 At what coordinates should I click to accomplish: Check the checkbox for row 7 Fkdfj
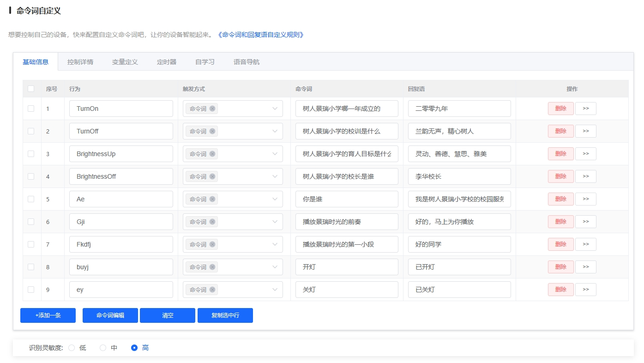pyautogui.click(x=31, y=244)
